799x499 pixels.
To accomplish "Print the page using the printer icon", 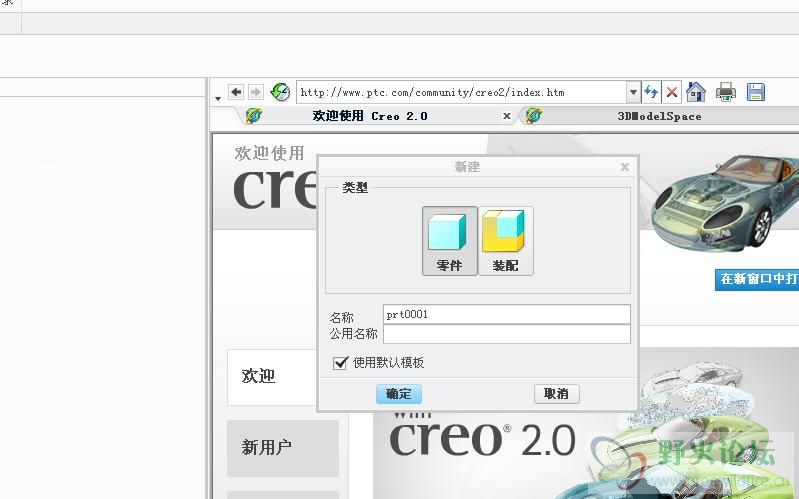I will (726, 92).
